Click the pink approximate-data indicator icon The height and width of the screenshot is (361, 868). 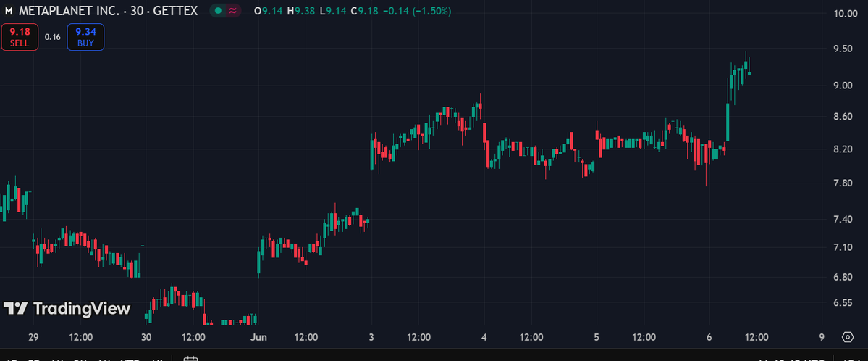tap(233, 11)
